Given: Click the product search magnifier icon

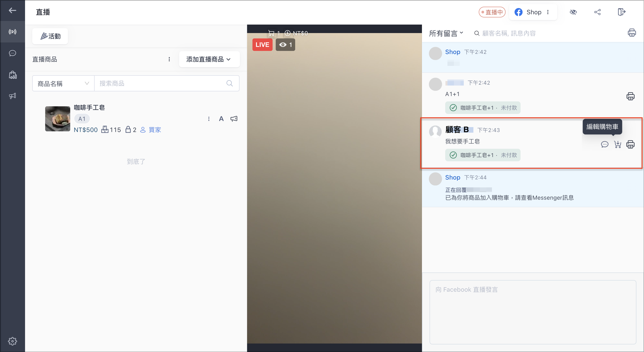Looking at the screenshot, I should point(229,83).
